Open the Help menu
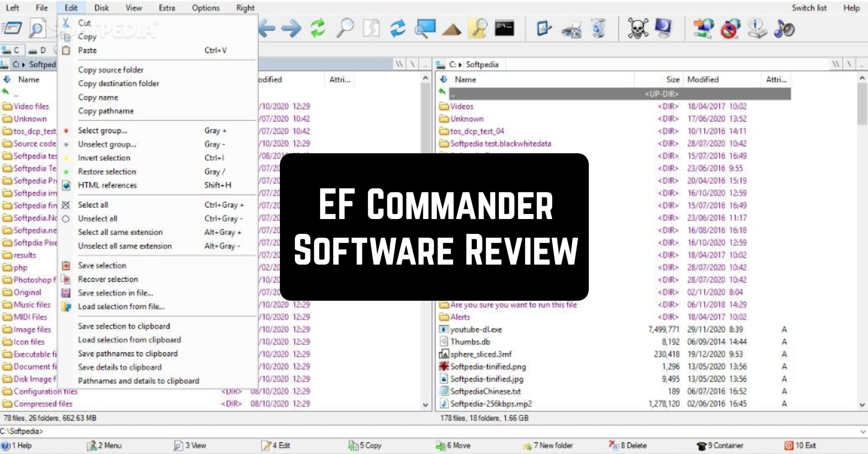Viewport: 868px width, 454px height. tap(851, 8)
